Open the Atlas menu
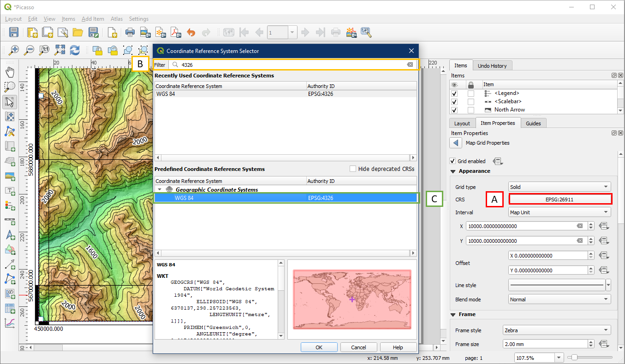Viewport: 625px width, 364px height. (x=116, y=19)
